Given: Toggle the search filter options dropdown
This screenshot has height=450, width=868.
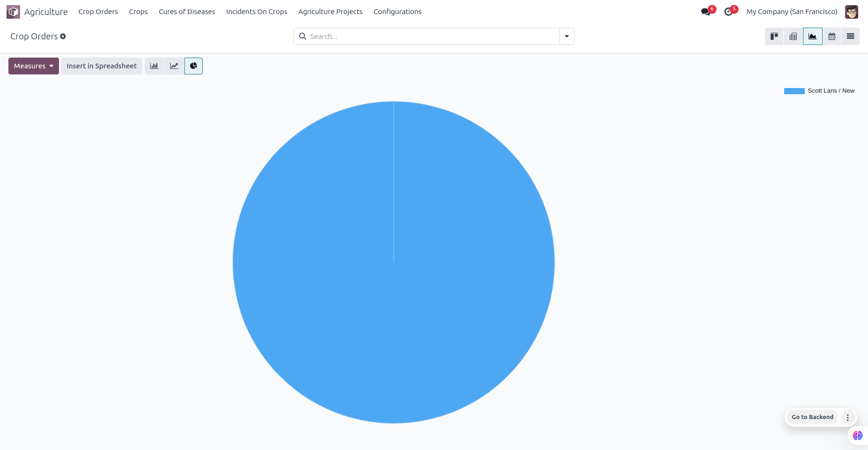Looking at the screenshot, I should tap(566, 37).
